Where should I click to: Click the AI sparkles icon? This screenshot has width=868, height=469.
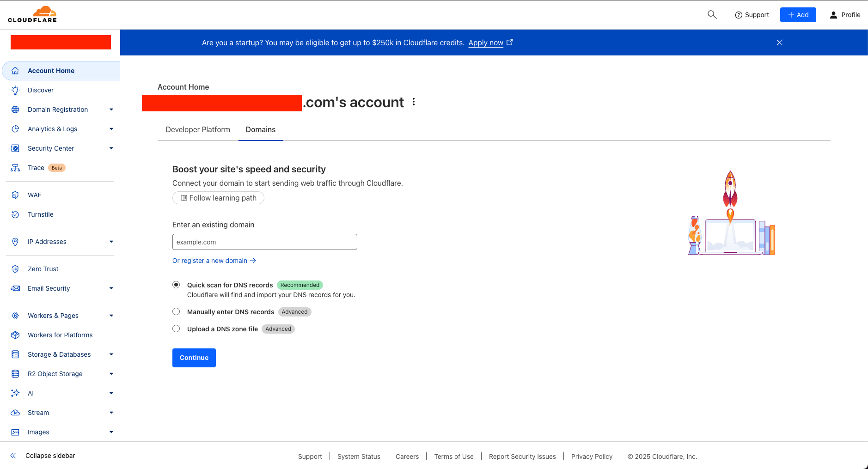coord(15,393)
